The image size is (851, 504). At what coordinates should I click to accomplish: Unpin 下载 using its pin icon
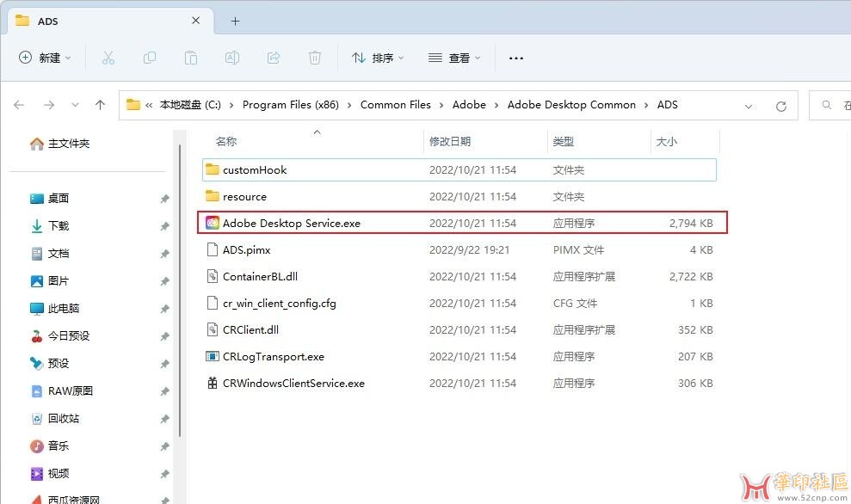tap(164, 226)
